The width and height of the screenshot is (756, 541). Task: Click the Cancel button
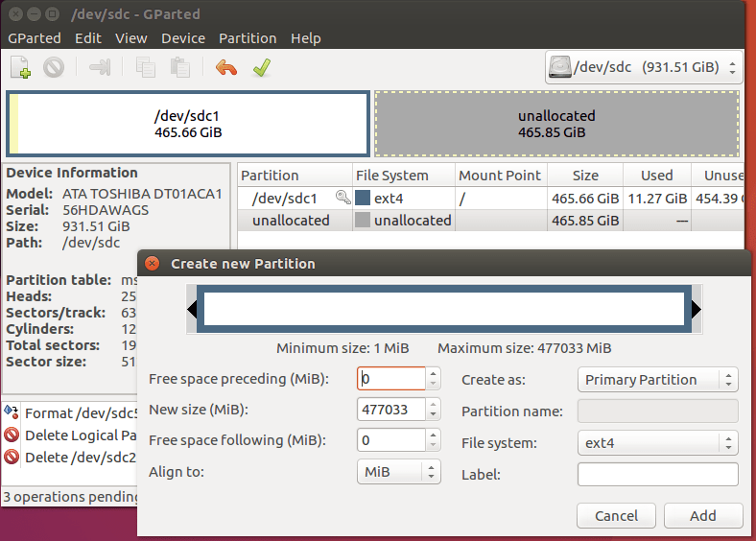(x=616, y=515)
